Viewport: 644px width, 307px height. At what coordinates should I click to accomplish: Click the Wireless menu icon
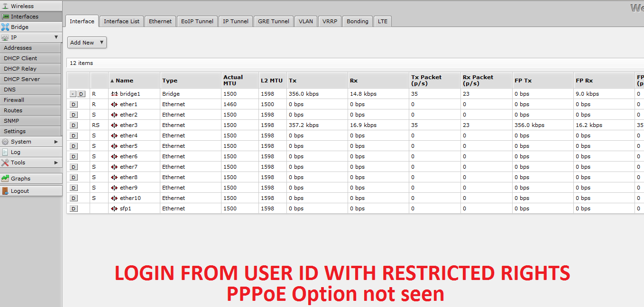click(5, 6)
